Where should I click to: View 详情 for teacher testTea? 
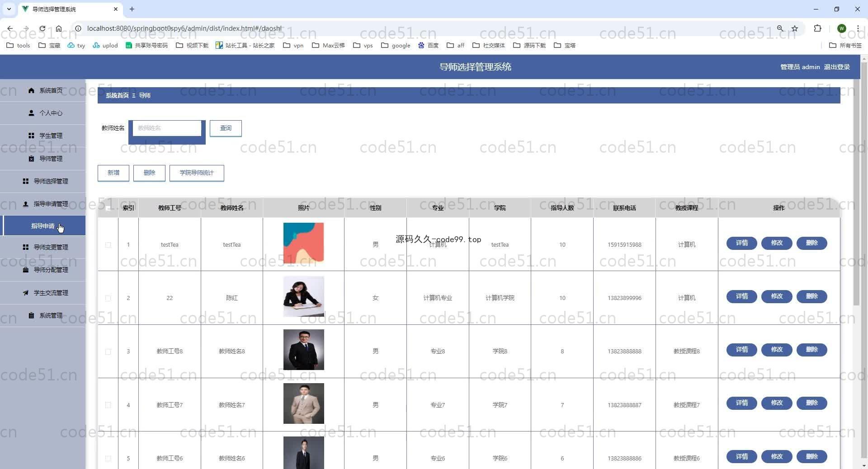(x=741, y=243)
